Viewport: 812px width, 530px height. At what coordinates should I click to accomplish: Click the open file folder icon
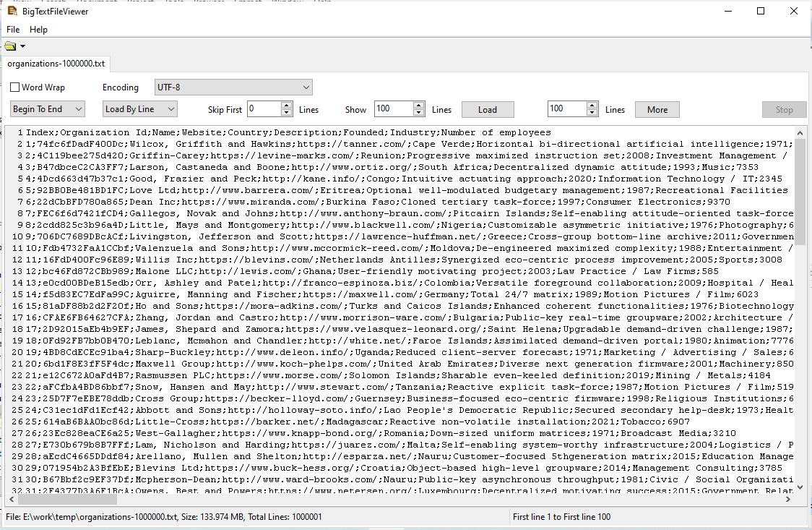pos(10,46)
